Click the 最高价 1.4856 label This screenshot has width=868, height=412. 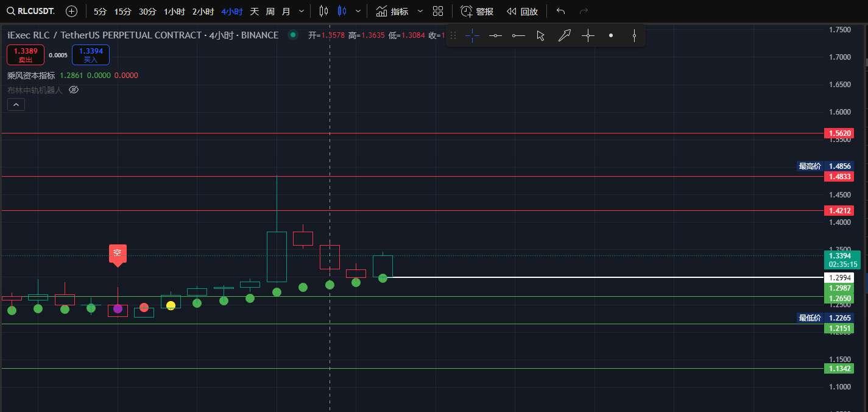coord(825,166)
